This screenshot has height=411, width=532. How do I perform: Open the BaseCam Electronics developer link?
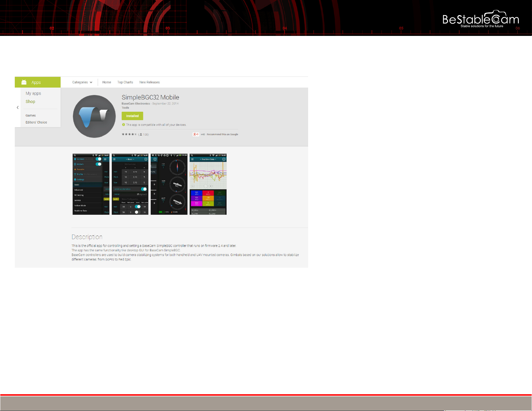(136, 104)
